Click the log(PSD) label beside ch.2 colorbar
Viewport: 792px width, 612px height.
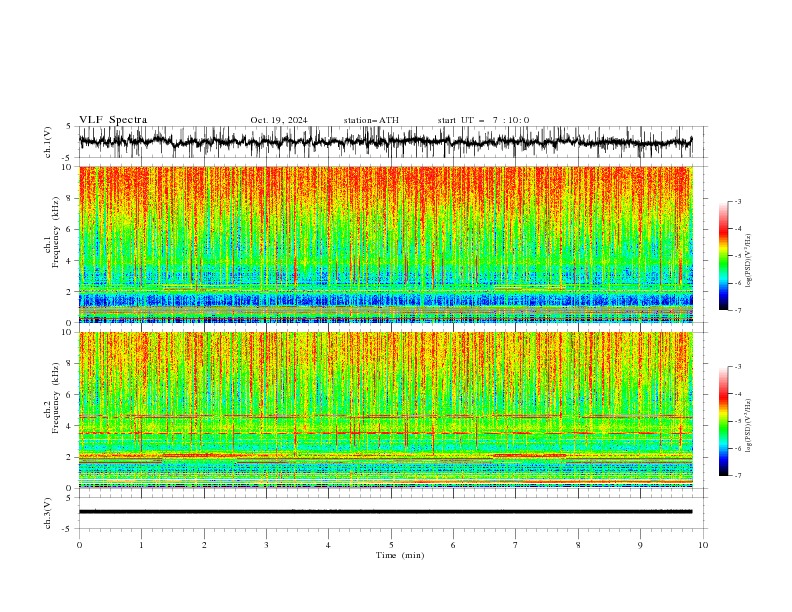748,425
